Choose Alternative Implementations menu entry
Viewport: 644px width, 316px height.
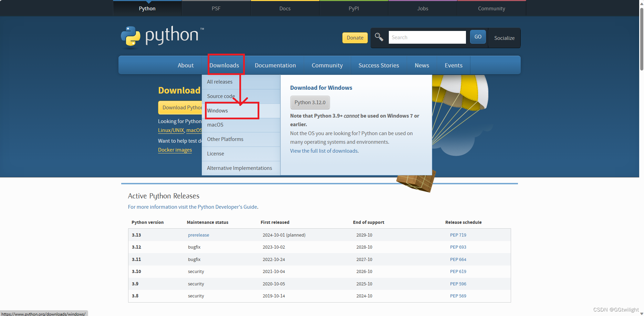coord(241,168)
